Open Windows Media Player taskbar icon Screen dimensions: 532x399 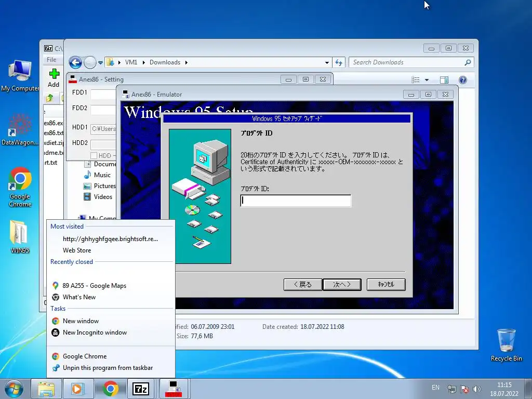click(78, 389)
